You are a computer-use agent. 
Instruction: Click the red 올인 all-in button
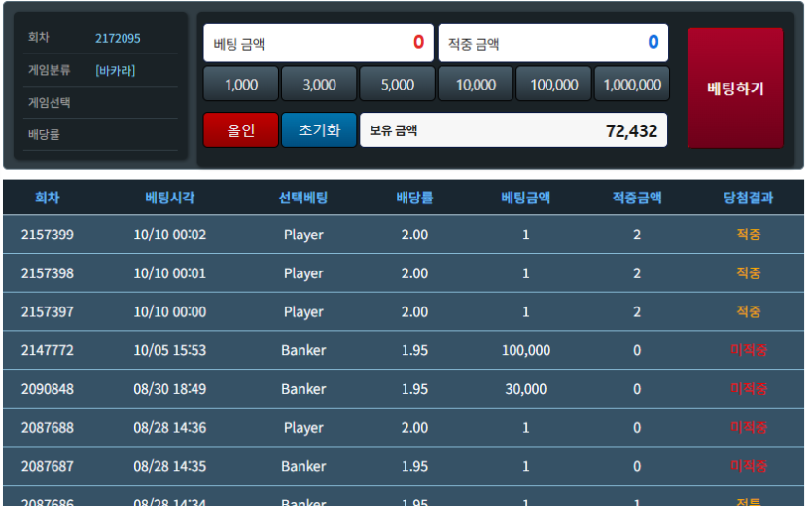coord(241,130)
